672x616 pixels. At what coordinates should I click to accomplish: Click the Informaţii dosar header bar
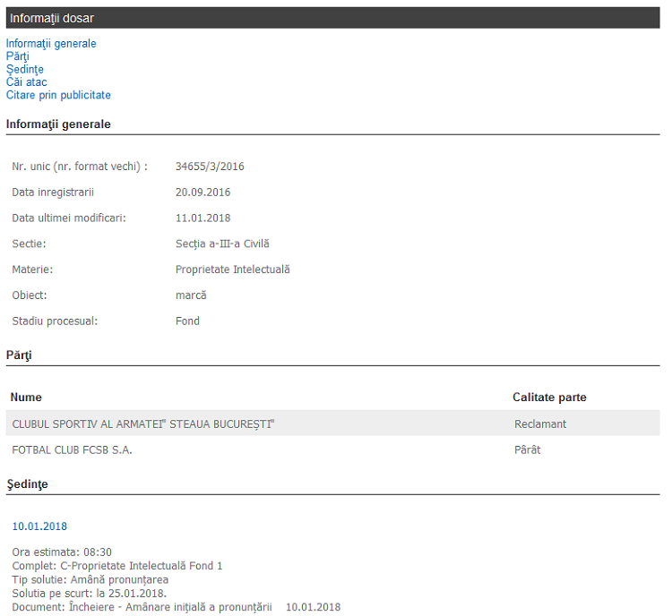tap(333, 18)
